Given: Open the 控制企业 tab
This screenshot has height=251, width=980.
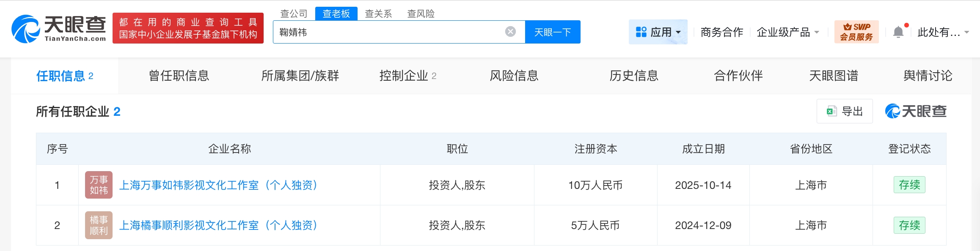Looking at the screenshot, I should [x=407, y=76].
